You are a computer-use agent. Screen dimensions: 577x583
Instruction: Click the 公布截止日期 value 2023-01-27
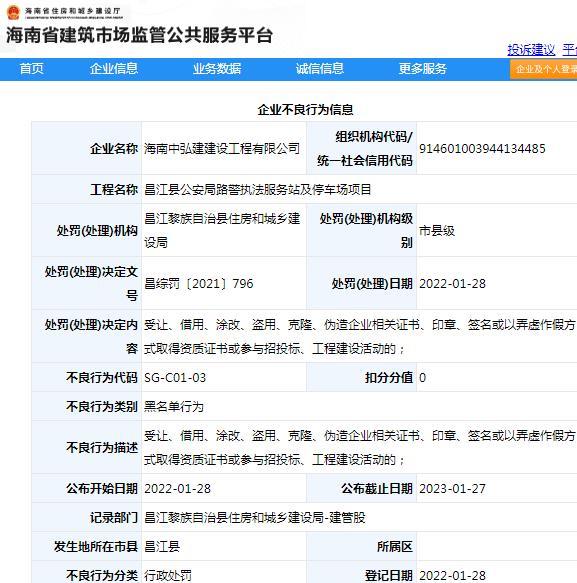pyautogui.click(x=452, y=489)
